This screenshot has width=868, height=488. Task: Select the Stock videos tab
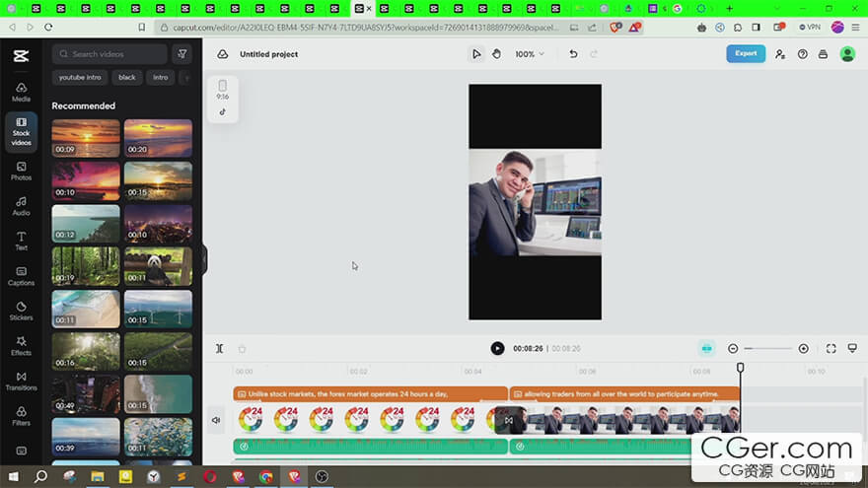[x=21, y=132]
